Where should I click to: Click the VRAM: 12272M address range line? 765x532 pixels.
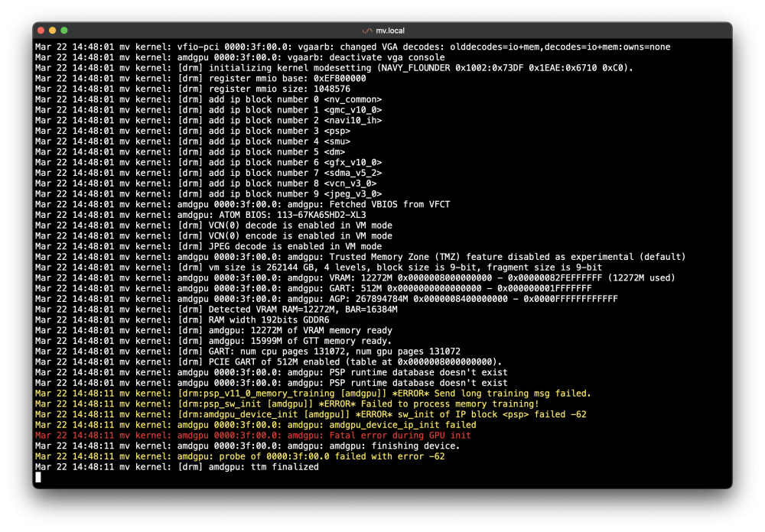[355, 277]
